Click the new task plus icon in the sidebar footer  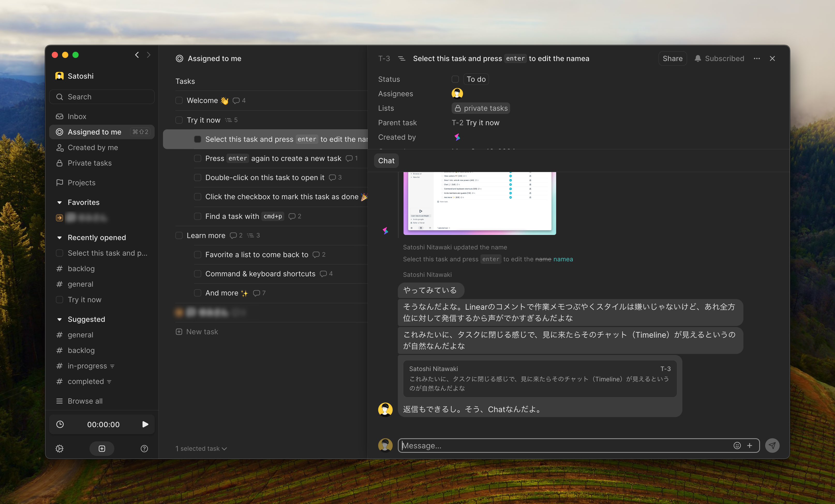(x=102, y=448)
